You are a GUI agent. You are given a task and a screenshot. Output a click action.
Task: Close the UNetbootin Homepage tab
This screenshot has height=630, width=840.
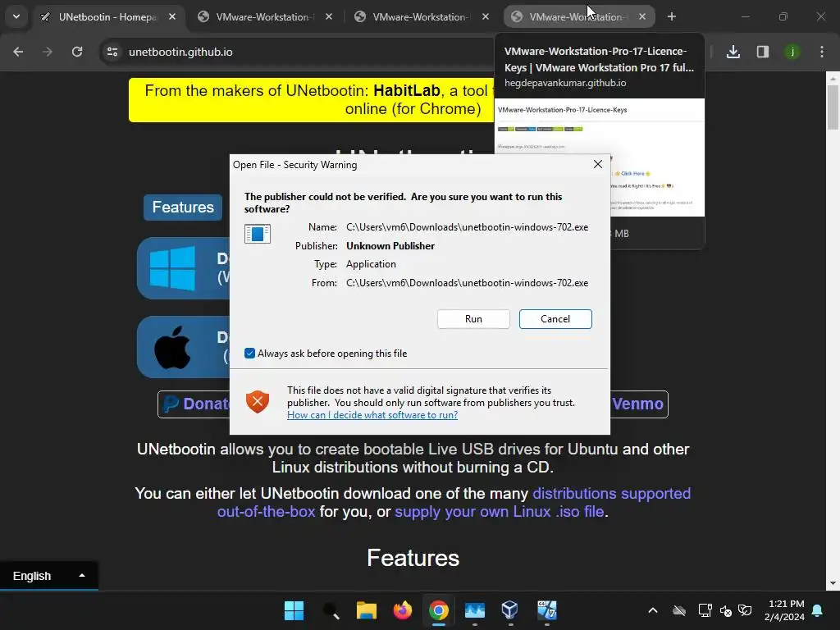172,16
